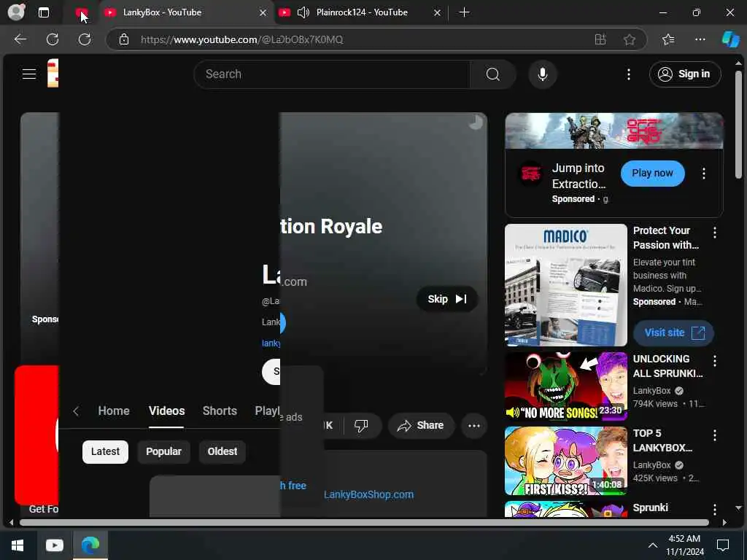Screen dimensions: 747x560
Task: Click the horizontal page scrollbar
Action: tap(364, 522)
